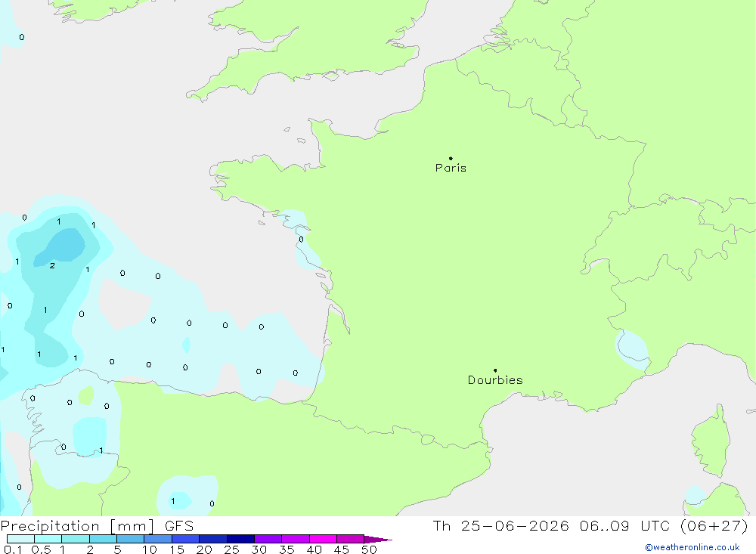The height and width of the screenshot is (554, 756).
Task: Pick the legend swatch between 10 and 15
Action: point(158,539)
